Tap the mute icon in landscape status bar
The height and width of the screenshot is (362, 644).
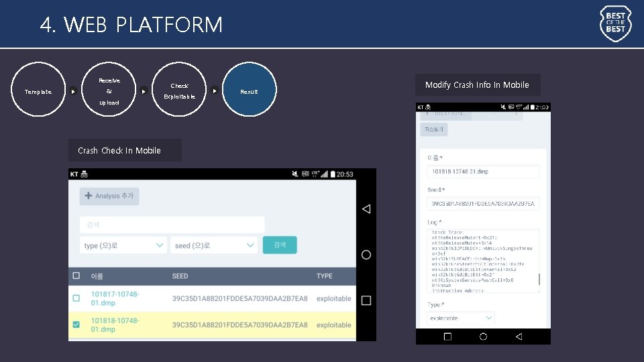[295, 174]
